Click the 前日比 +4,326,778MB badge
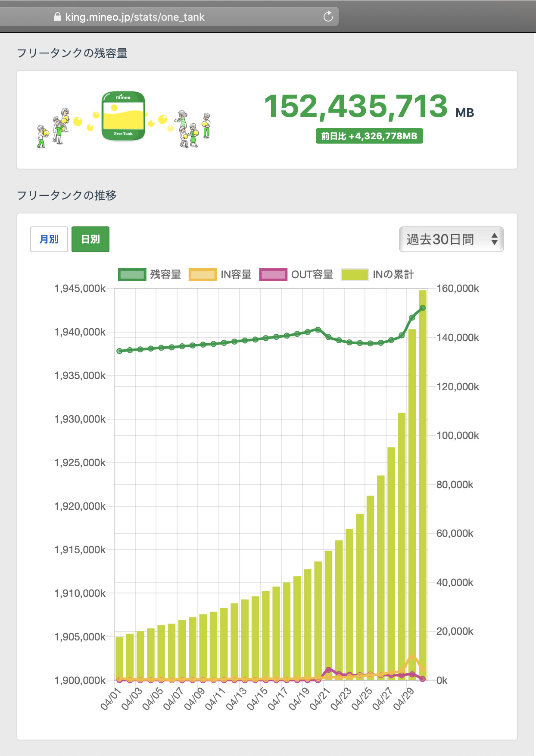The image size is (536, 756). [369, 136]
